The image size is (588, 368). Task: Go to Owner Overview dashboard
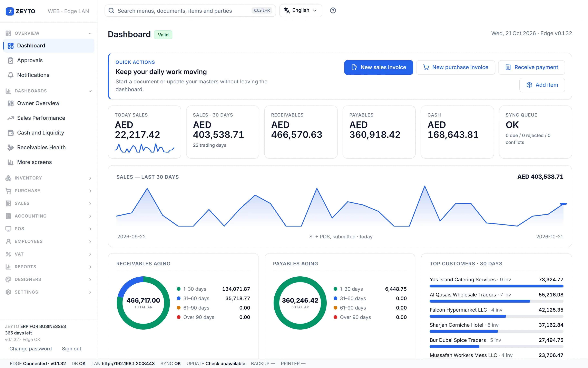click(x=49, y=103)
